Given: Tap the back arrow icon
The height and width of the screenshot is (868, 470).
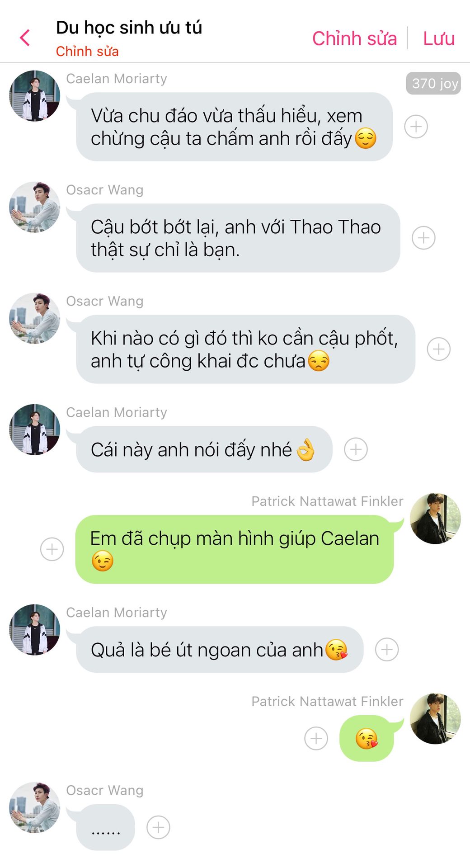Looking at the screenshot, I should point(25,38).
